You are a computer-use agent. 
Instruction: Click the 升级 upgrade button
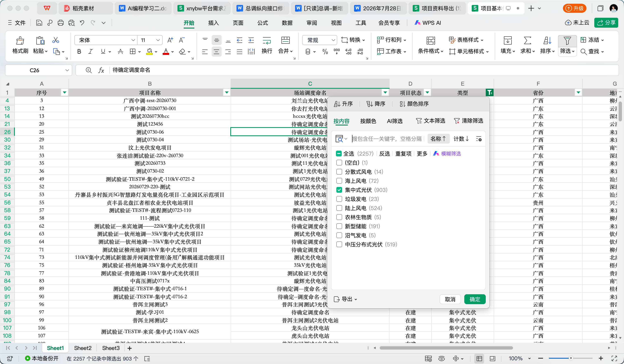574,8
